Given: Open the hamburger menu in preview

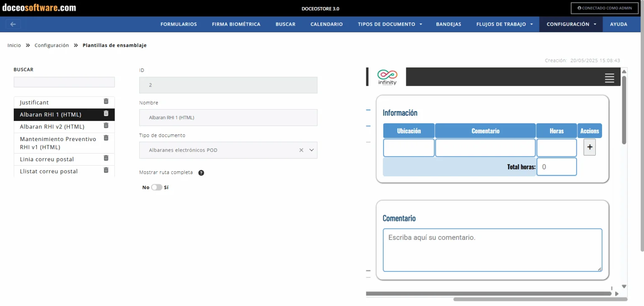Looking at the screenshot, I should tap(609, 78).
